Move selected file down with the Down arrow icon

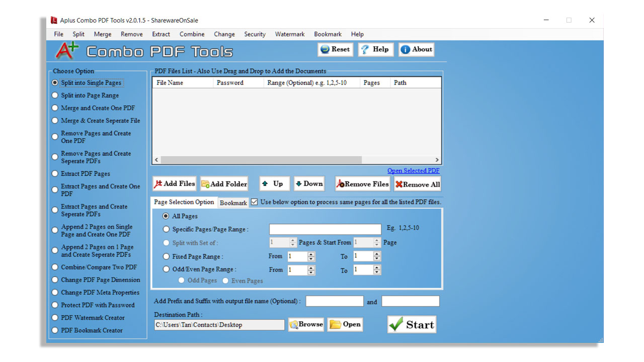300,184
